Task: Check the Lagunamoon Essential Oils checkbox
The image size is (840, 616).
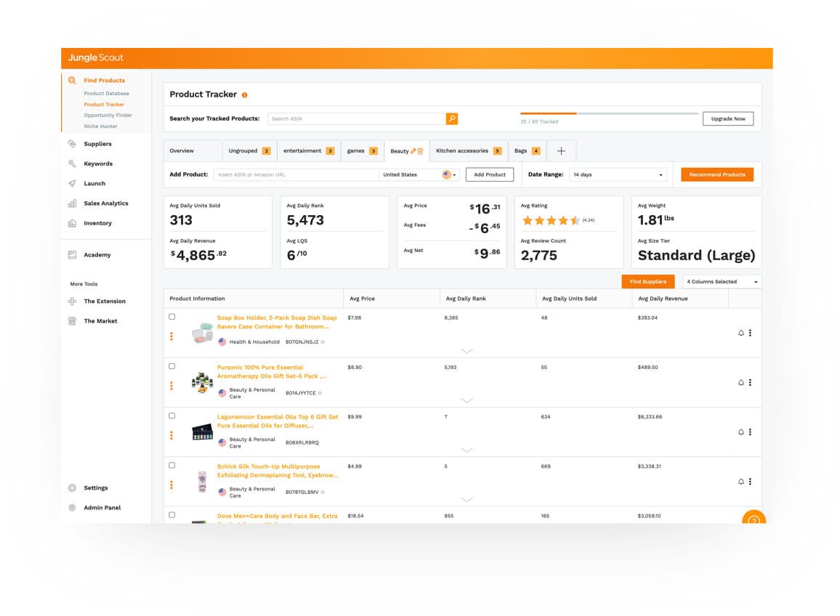Action: tap(172, 416)
